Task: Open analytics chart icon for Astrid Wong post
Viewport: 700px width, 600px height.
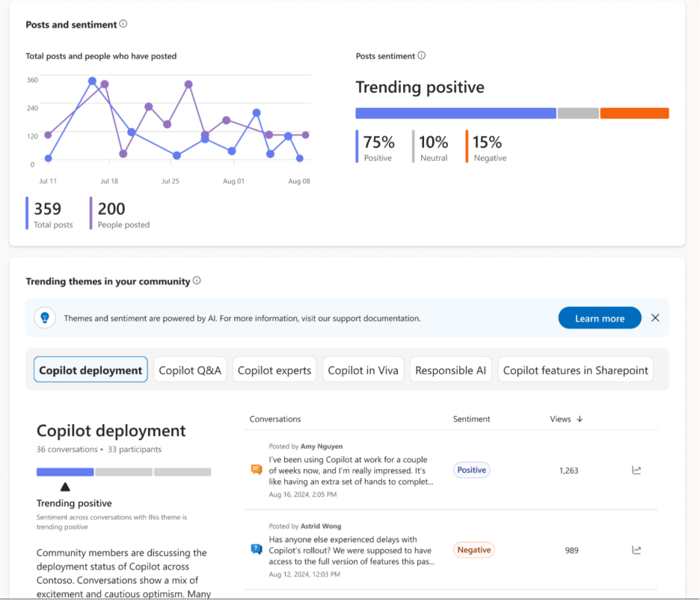Action: pyautogui.click(x=636, y=550)
